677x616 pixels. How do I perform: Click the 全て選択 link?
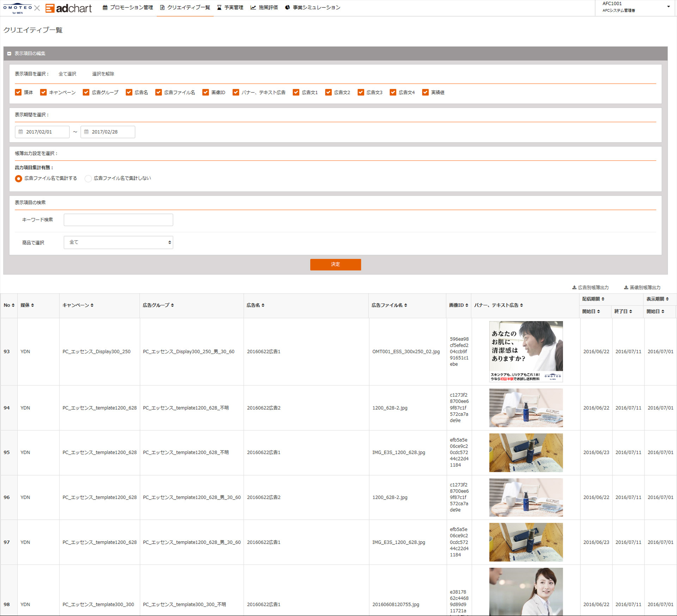tap(67, 74)
